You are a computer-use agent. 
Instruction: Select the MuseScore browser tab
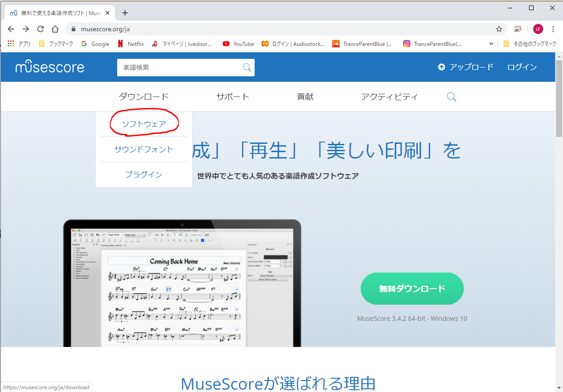pyautogui.click(x=59, y=13)
